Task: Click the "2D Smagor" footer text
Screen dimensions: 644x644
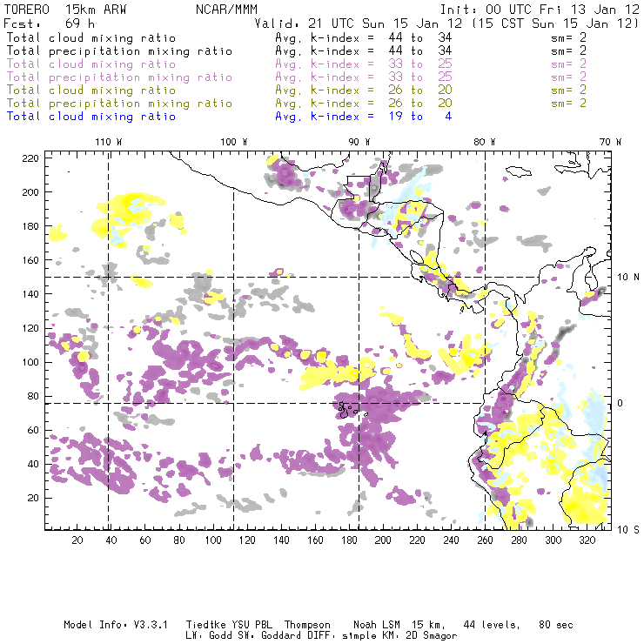Action: point(432,636)
